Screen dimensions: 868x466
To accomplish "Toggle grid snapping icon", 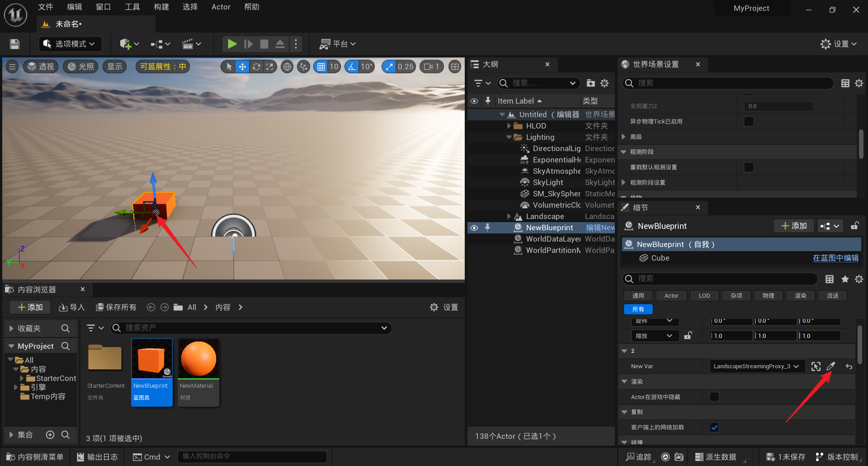I will 321,67.
